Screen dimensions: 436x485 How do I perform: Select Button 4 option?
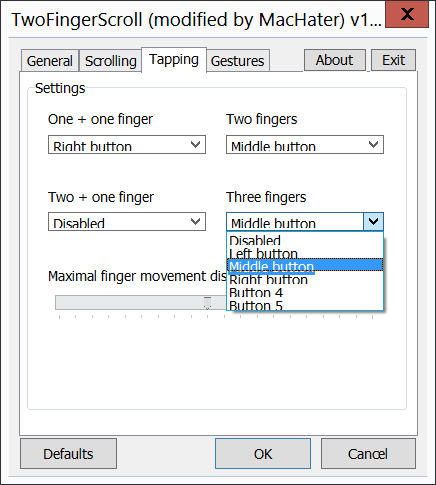click(x=305, y=292)
